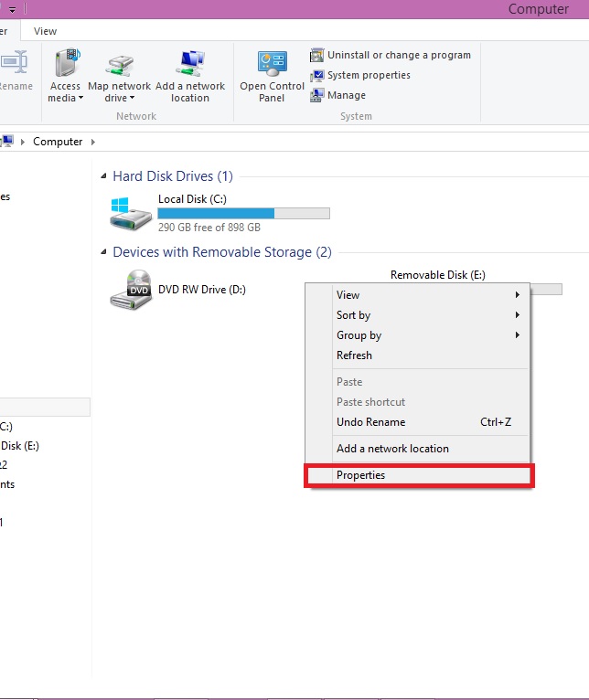Screen dimensions: 589x700
Task: Click the computer icon in address bar
Action: (x=7, y=142)
